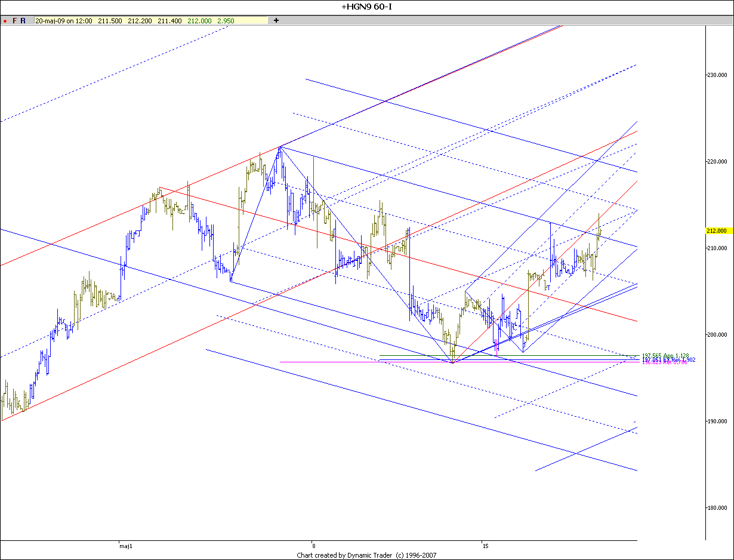Click the 211.400 low value
The image size is (734, 560).
[x=169, y=20]
